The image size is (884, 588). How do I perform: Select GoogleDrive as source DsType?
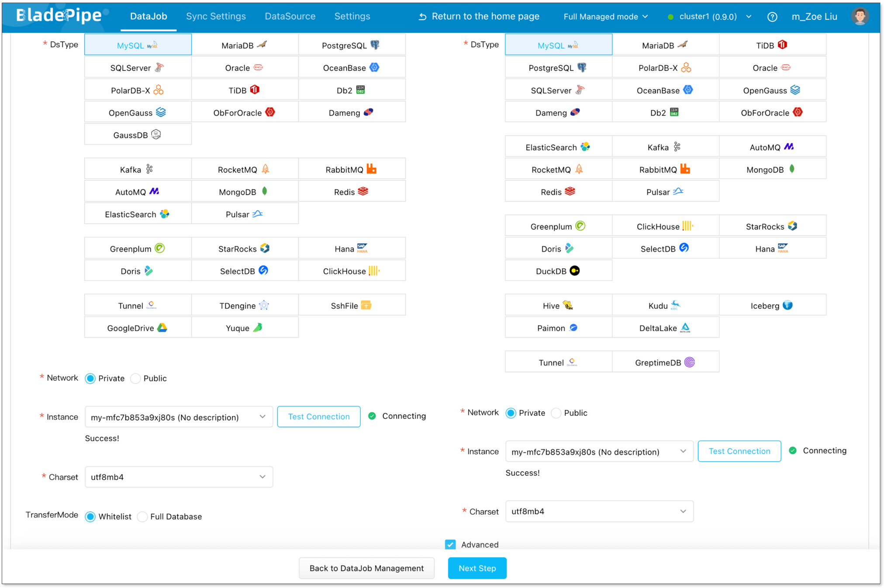(138, 328)
